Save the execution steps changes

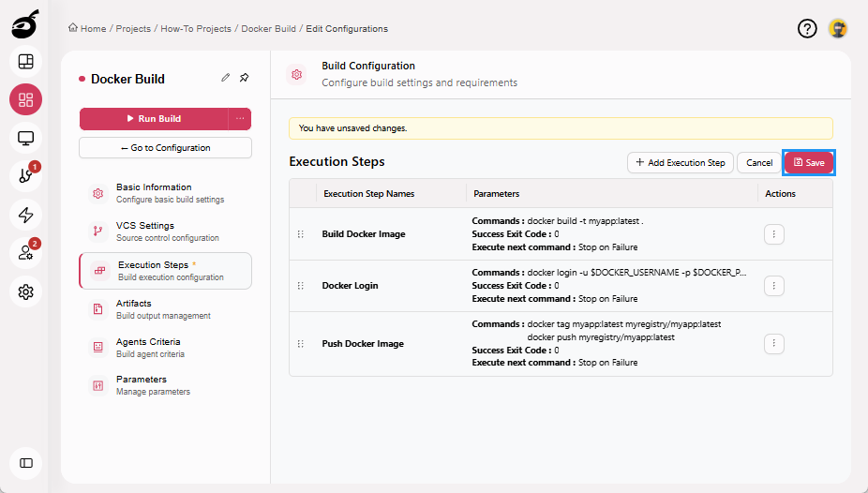pos(809,163)
